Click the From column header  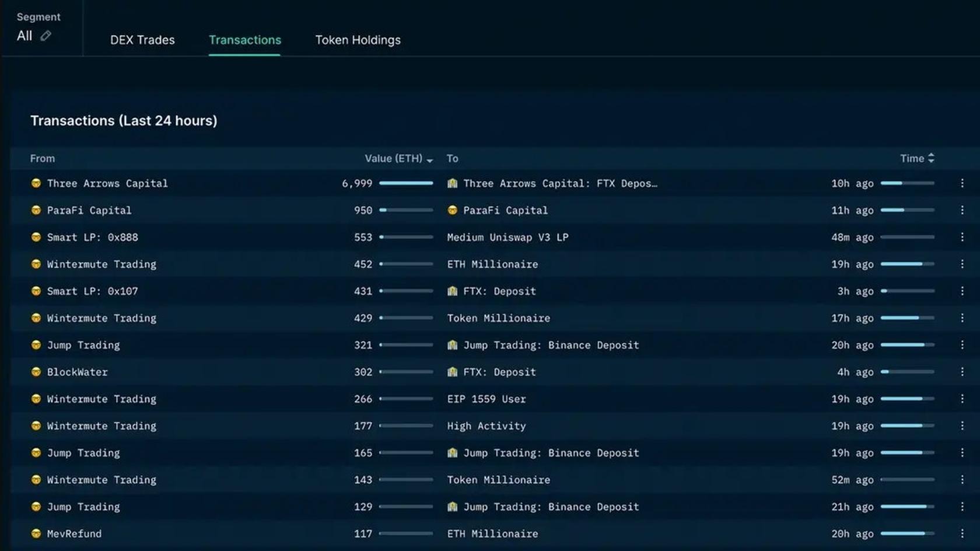pyautogui.click(x=43, y=158)
